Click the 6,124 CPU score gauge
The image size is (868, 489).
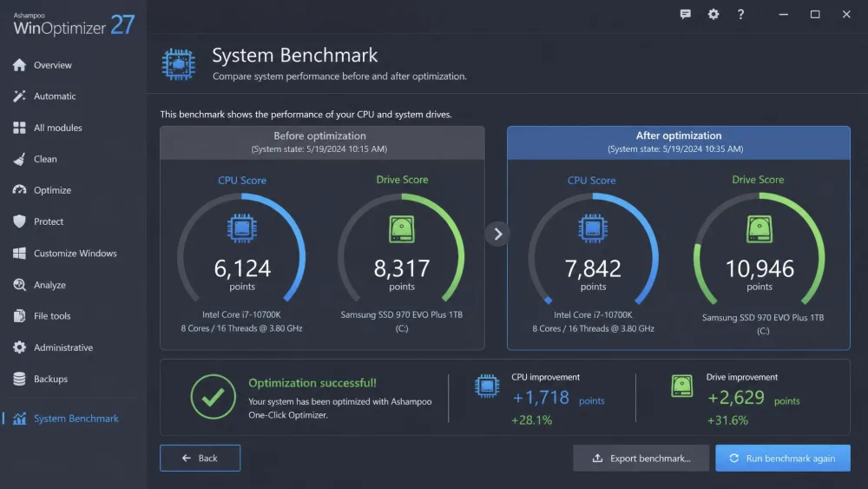tap(242, 249)
